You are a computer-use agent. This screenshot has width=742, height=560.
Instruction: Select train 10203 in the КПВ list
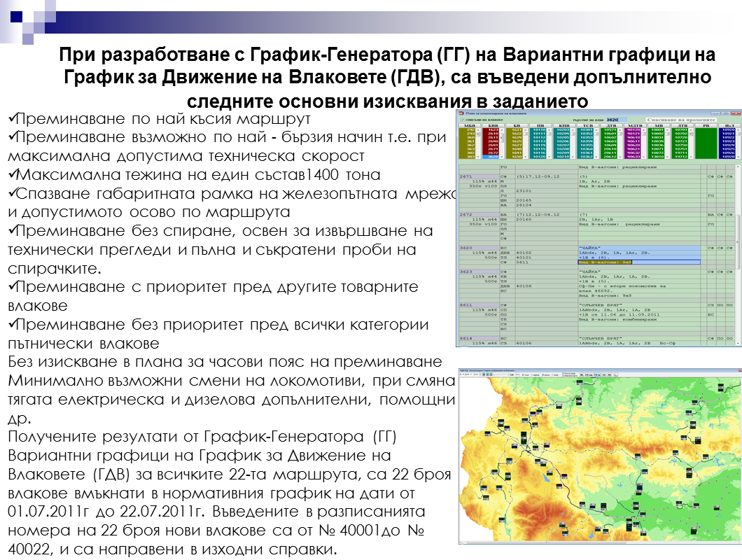[563, 129]
